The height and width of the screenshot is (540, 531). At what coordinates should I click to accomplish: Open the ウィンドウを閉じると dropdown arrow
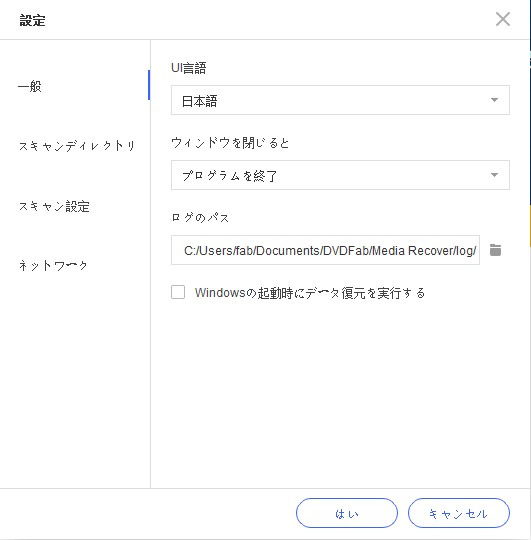click(x=494, y=175)
